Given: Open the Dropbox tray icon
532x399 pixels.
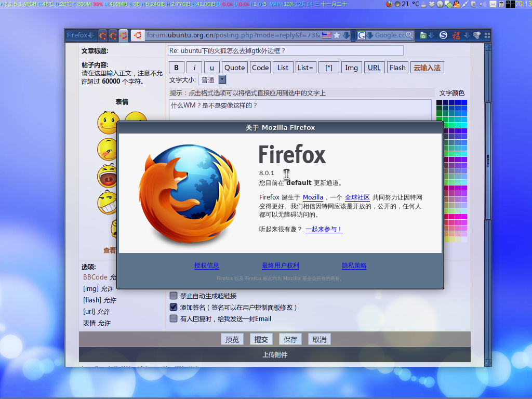Looking at the screenshot, I should 432,4.
